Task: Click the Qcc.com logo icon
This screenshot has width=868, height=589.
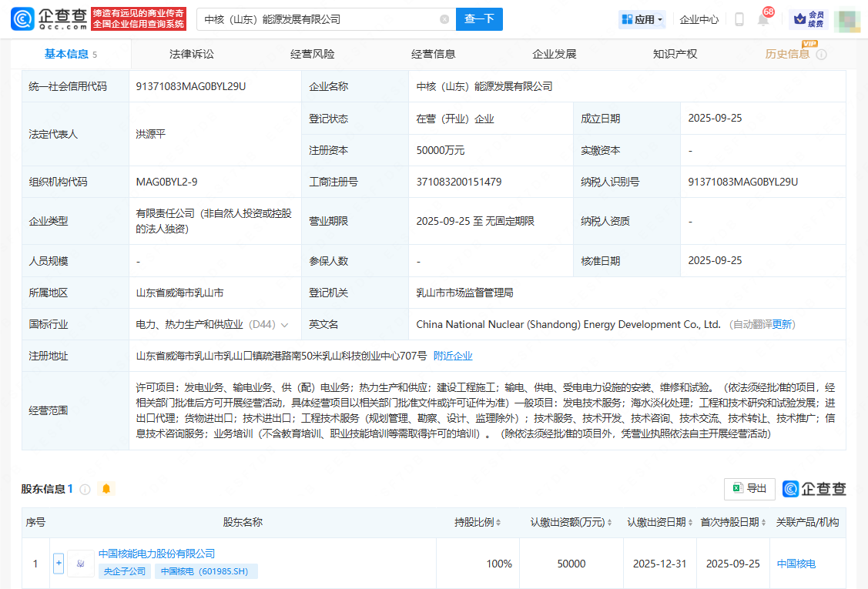Action: pos(22,19)
